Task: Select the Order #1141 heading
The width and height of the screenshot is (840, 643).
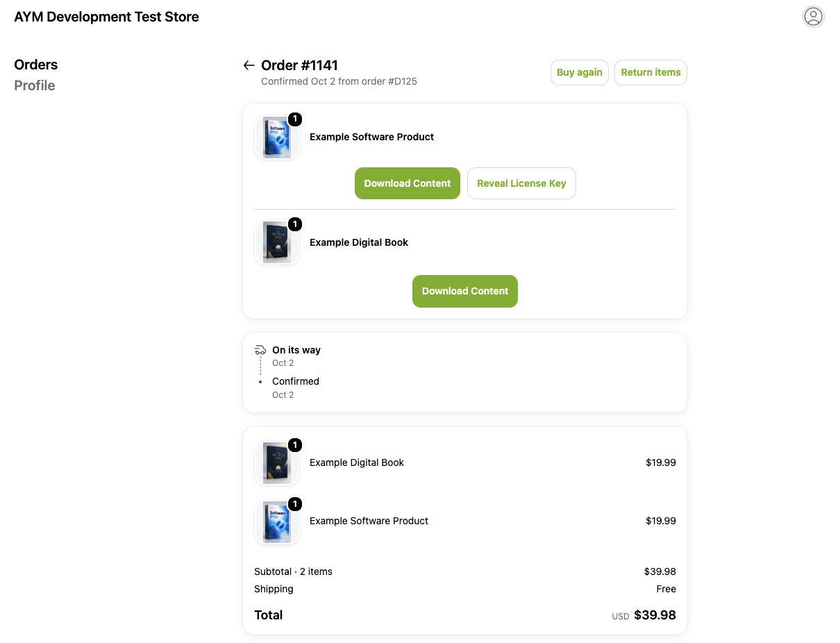Action: point(300,65)
